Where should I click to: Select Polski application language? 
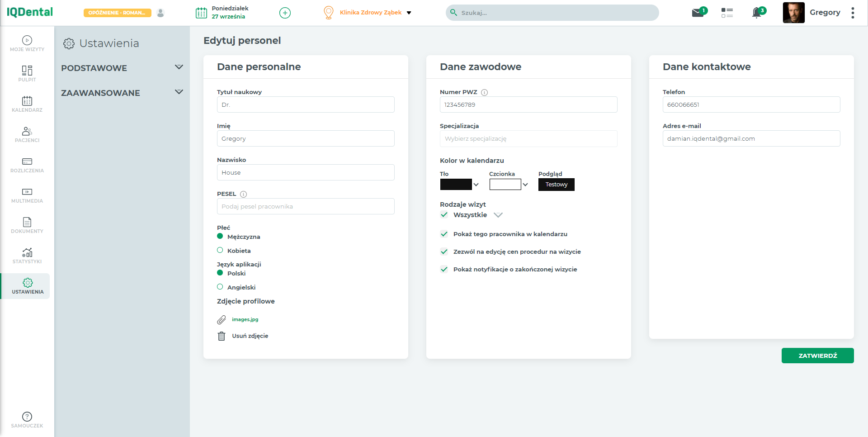pyautogui.click(x=220, y=273)
